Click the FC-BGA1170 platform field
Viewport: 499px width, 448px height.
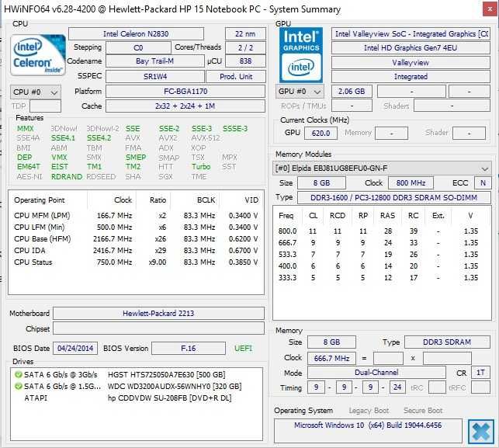pos(185,92)
